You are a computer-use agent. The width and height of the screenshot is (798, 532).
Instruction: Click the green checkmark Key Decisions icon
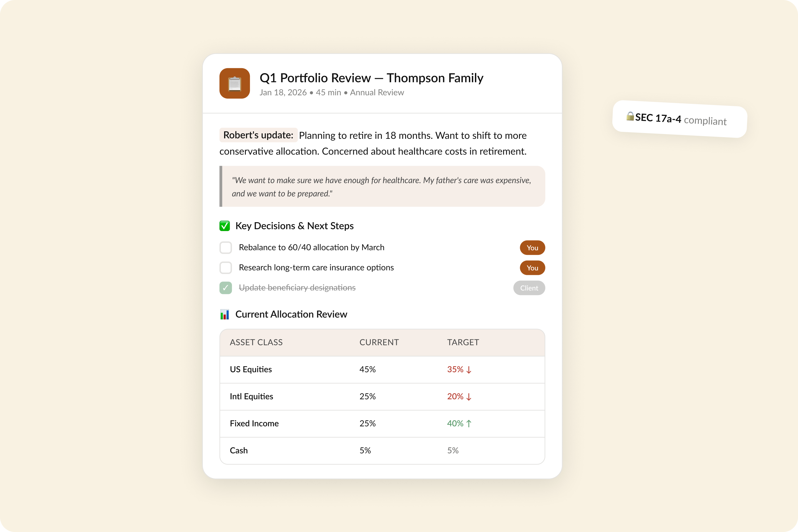pyautogui.click(x=225, y=226)
